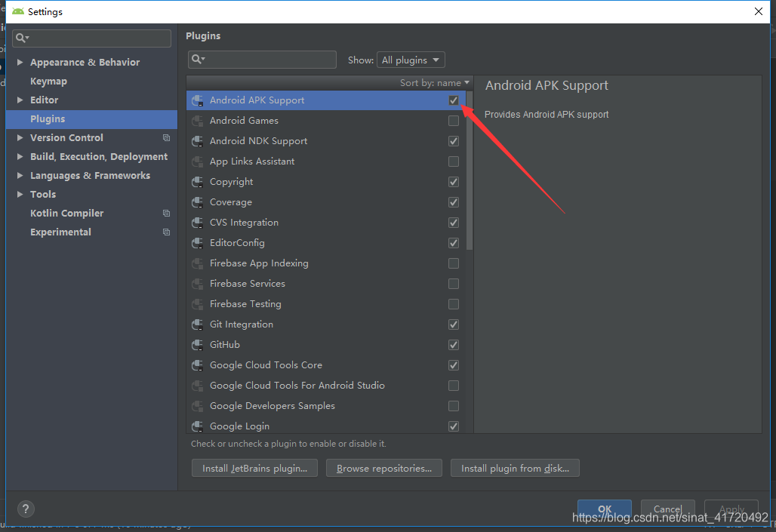The image size is (776, 532).
Task: Click the Google Cloud Tools For Android Studio icon
Action: coord(198,386)
